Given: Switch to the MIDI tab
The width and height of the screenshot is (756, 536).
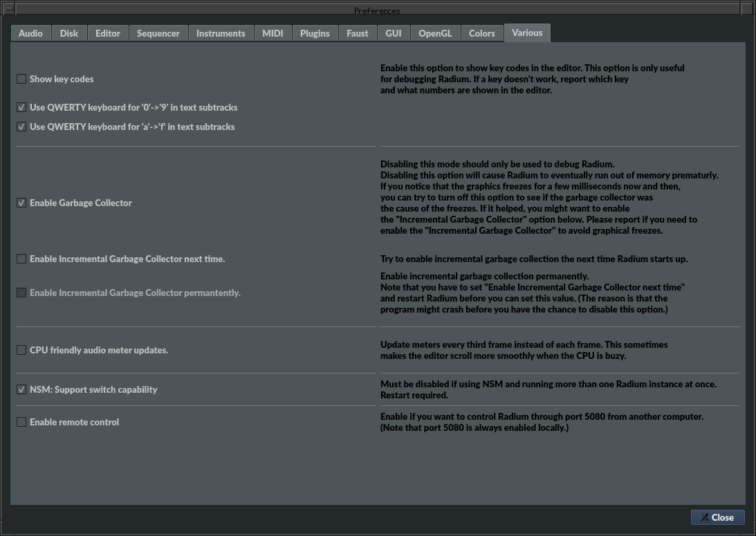Looking at the screenshot, I should point(273,33).
